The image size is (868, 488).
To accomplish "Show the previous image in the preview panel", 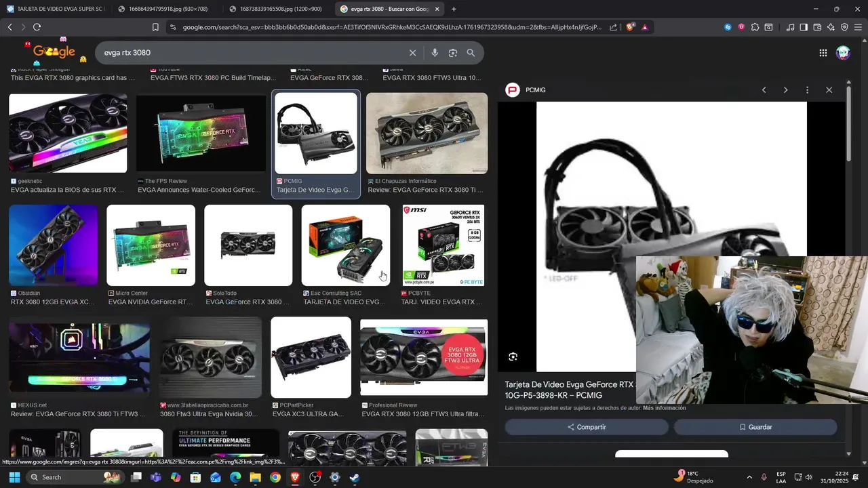I will (x=764, y=90).
